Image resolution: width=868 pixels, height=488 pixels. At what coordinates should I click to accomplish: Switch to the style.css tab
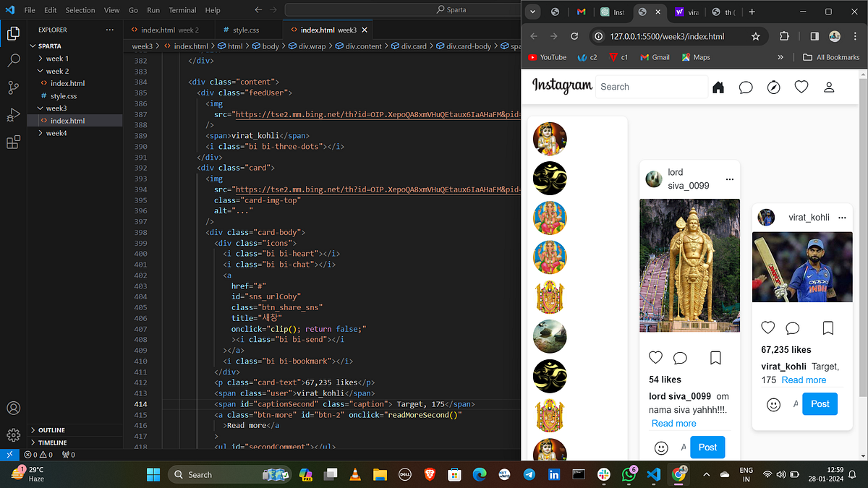246,31
